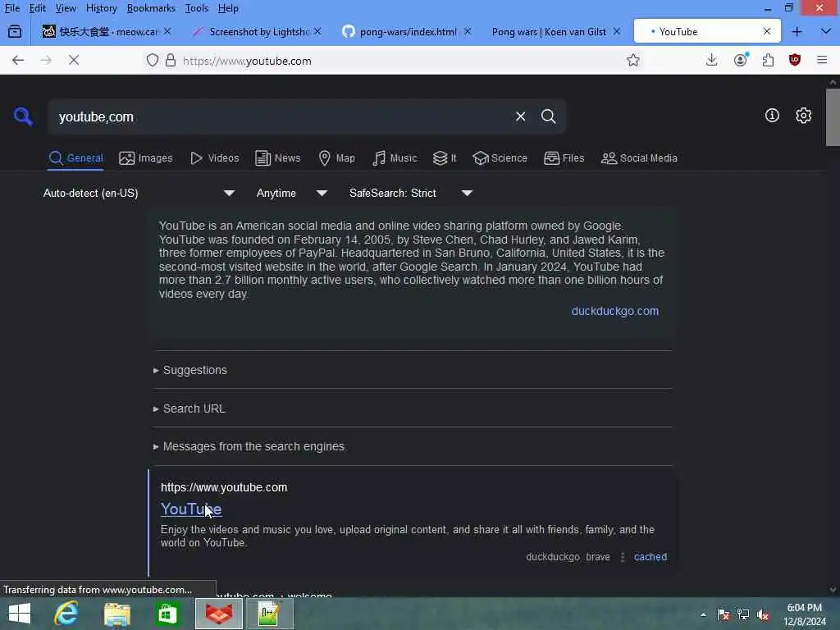Expand Messages from the search engines
840x630 pixels.
249,446
